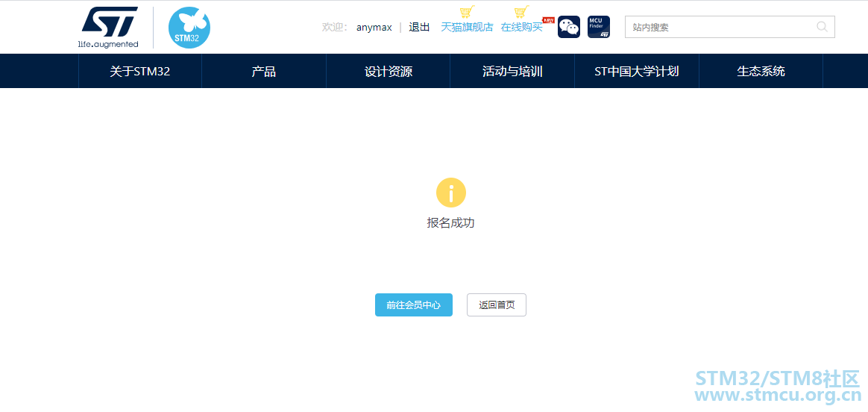Open the ST中国大学计划 menu

tap(637, 71)
